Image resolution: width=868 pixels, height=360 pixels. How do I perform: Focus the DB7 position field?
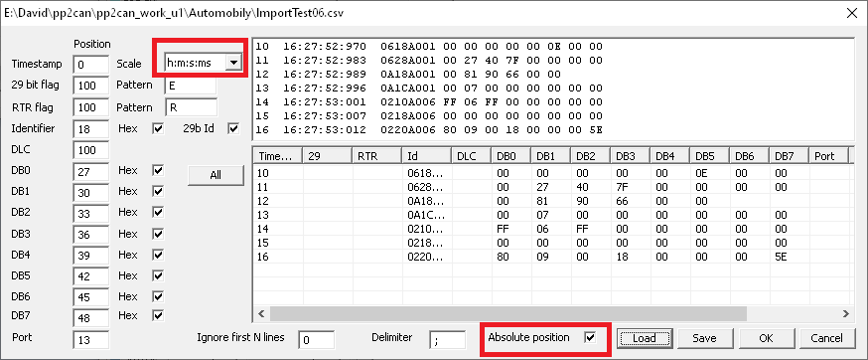click(x=90, y=318)
